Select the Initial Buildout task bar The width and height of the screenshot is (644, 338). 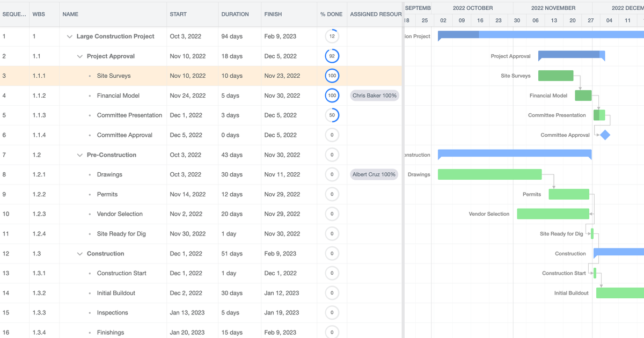pos(620,293)
